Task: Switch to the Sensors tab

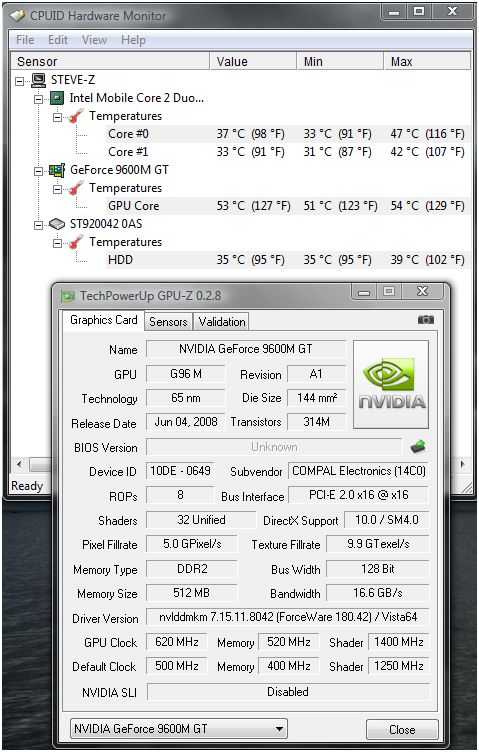Action: [x=168, y=322]
